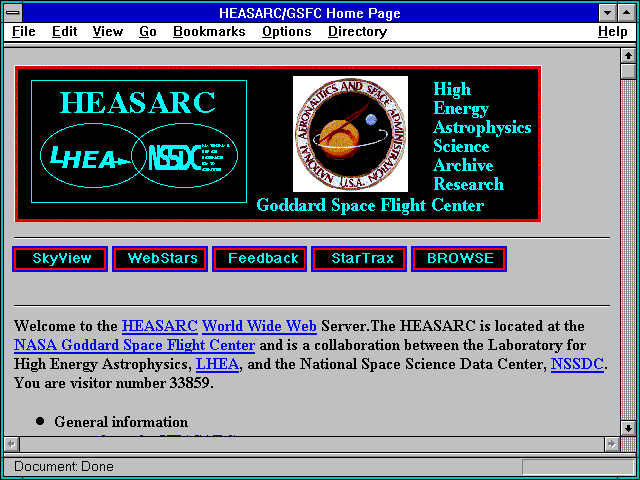The width and height of the screenshot is (640, 480).
Task: Click the 'General information' list item
Action: [121, 422]
